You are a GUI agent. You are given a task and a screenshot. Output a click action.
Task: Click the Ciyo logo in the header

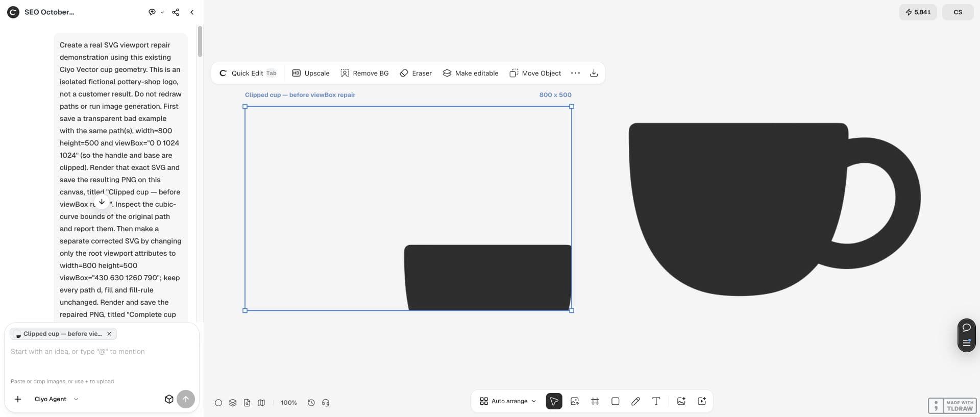pos(13,12)
